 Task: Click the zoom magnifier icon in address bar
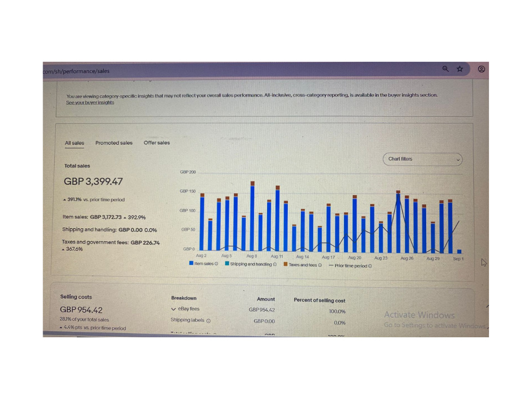click(x=445, y=69)
